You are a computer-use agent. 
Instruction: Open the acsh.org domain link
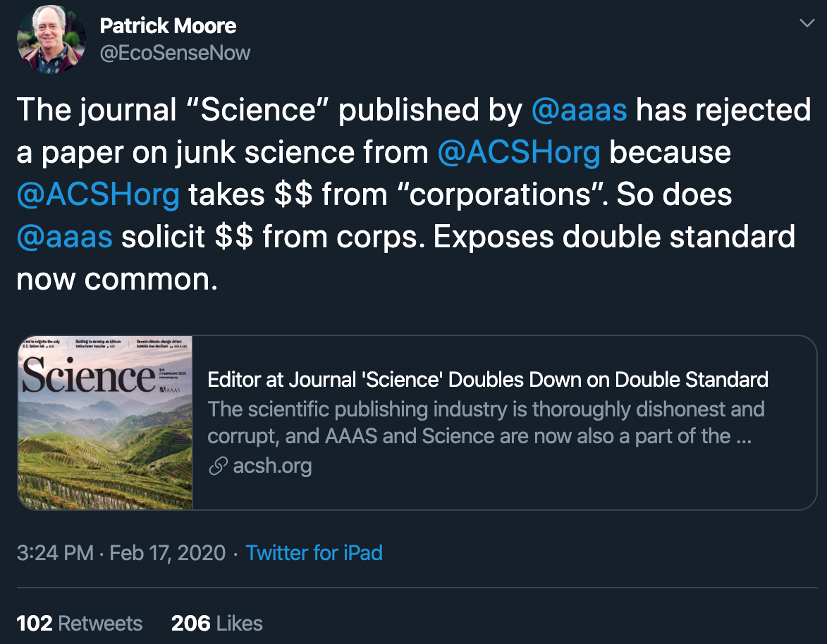coord(271,466)
